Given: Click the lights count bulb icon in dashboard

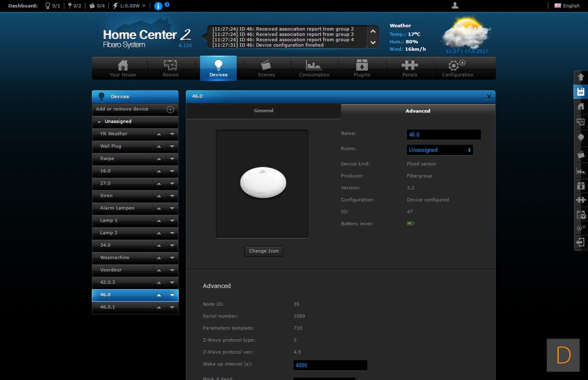Looking at the screenshot, I should point(47,6).
